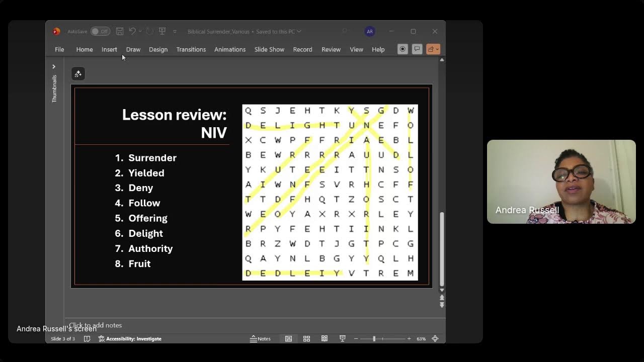644x362 pixels.
Task: Open the Comments pane icon
Action: 417,49
